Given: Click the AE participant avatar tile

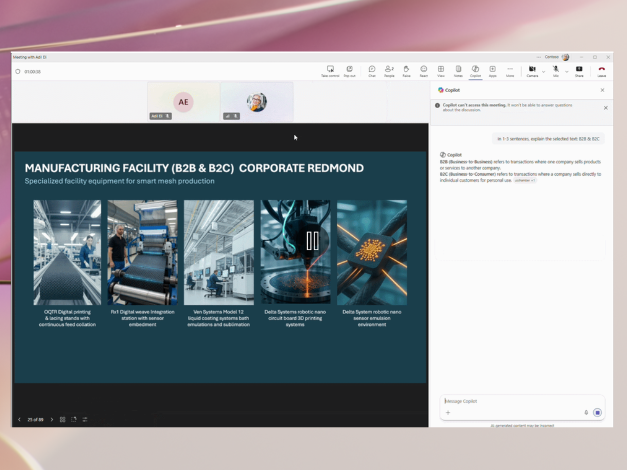Looking at the screenshot, I should click(183, 102).
